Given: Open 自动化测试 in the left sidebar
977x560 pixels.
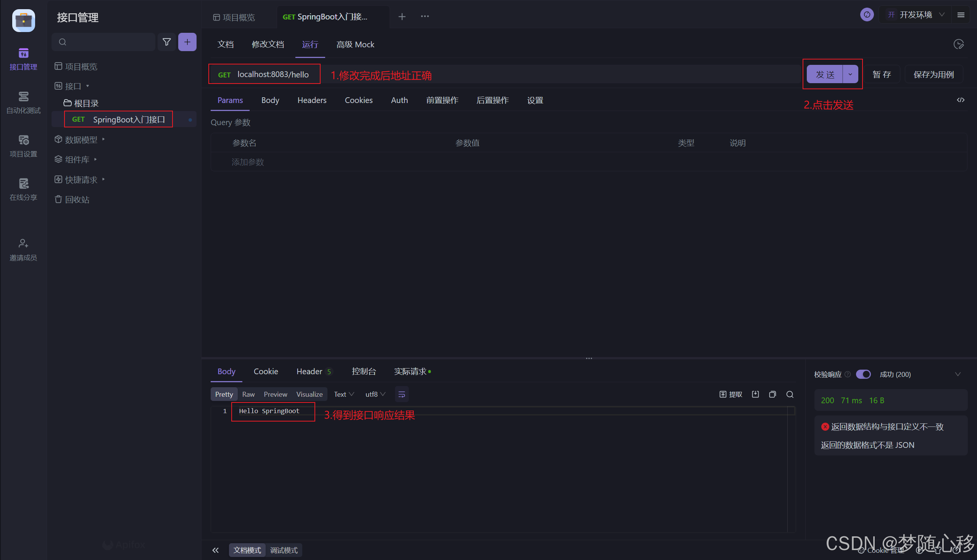Looking at the screenshot, I should coord(24,102).
